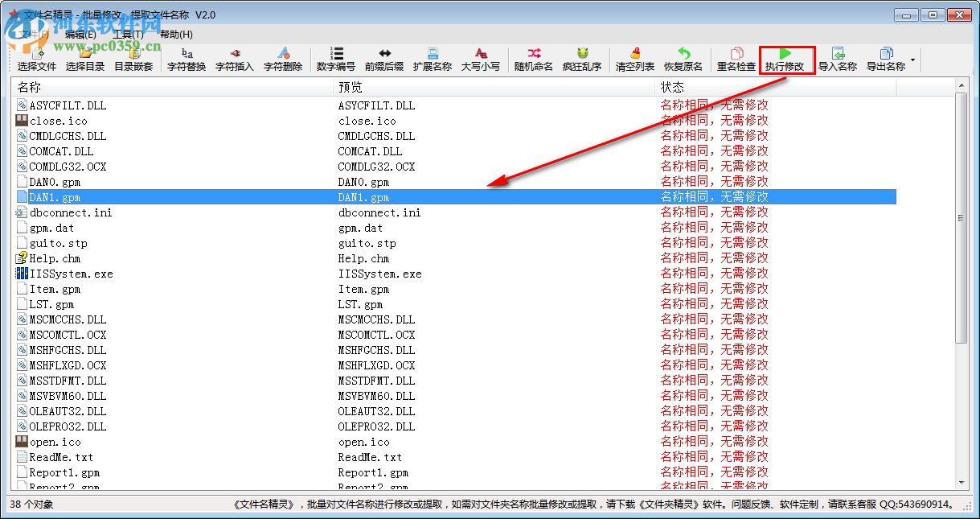Open the 工具(T) menu
The width and height of the screenshot is (980, 519).
click(x=129, y=34)
